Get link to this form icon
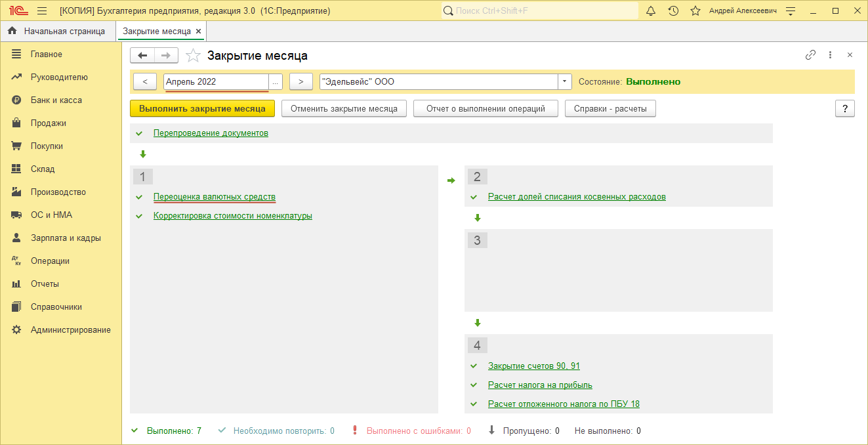 pyautogui.click(x=811, y=55)
